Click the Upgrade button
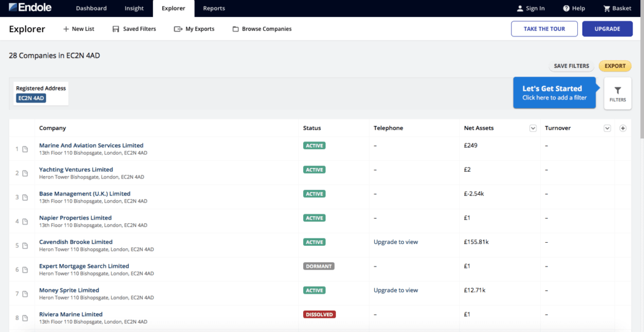 coord(607,29)
